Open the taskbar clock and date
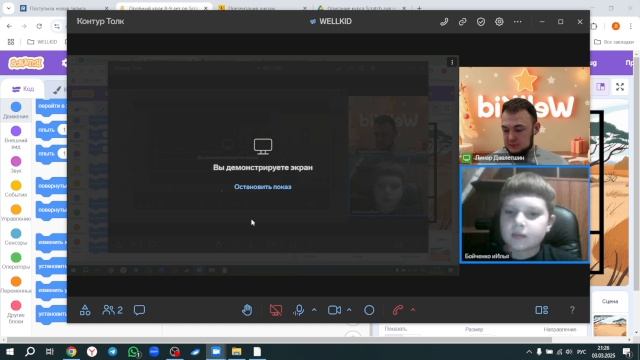 [x=603, y=352]
